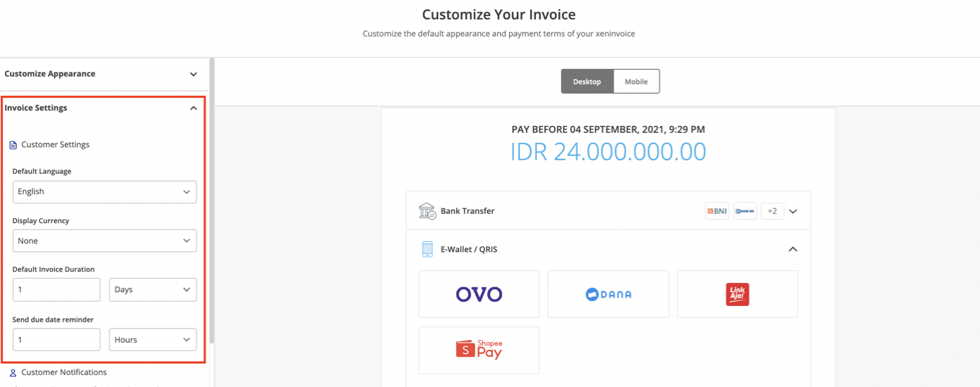980x387 pixels.
Task: Select the LinkAja payment tile
Action: [x=737, y=294]
